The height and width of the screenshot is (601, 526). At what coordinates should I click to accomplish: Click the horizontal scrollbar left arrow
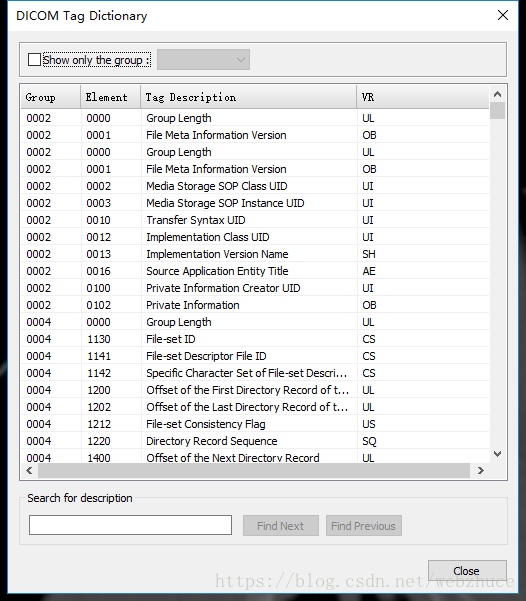click(29, 470)
